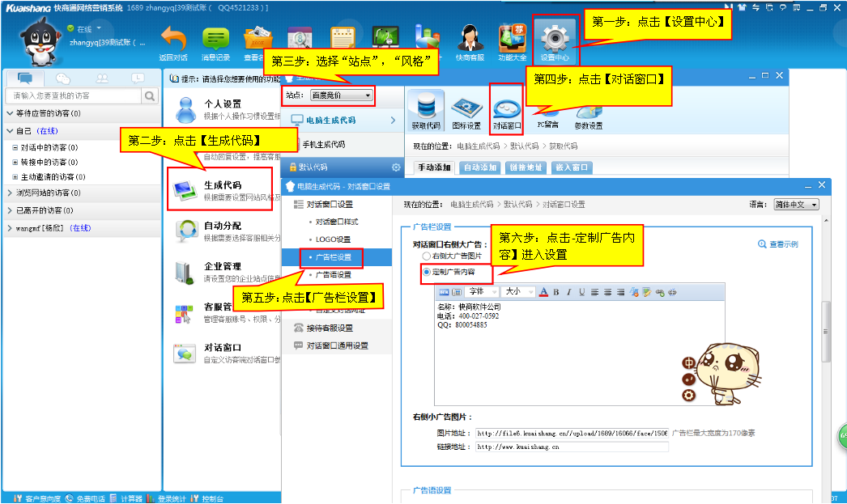Pick the font color button in editor
This screenshot has width=847, height=504.
tap(544, 292)
